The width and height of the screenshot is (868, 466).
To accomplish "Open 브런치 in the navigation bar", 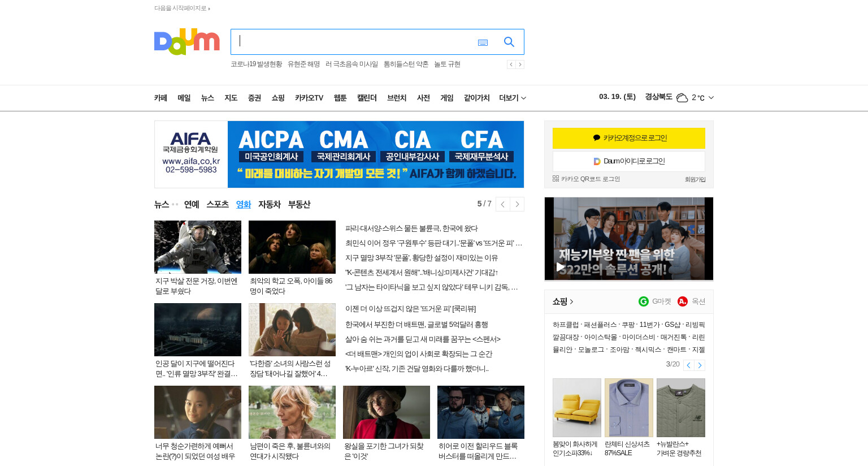I will pos(397,98).
